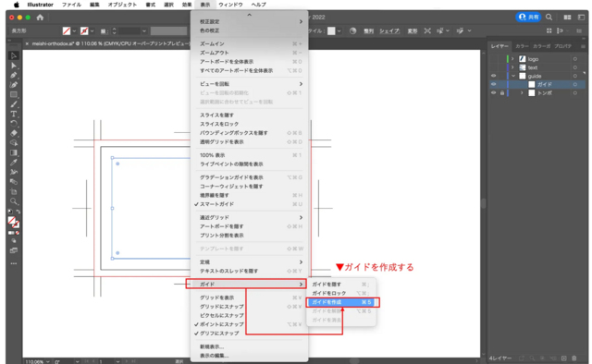This screenshot has height=364, width=592.
Task: Select the Zoom magnifier tool
Action: [x=14, y=201]
